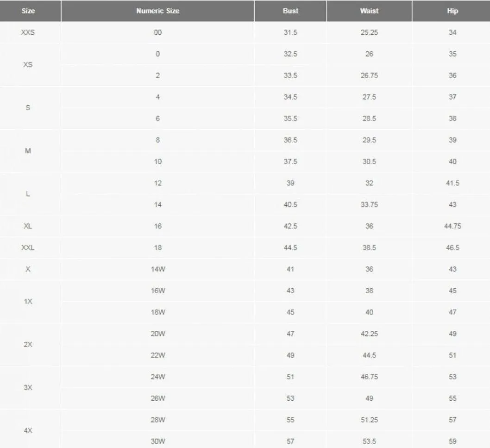490x448 pixels.
Task: Click the XL size label
Action: pos(28,226)
